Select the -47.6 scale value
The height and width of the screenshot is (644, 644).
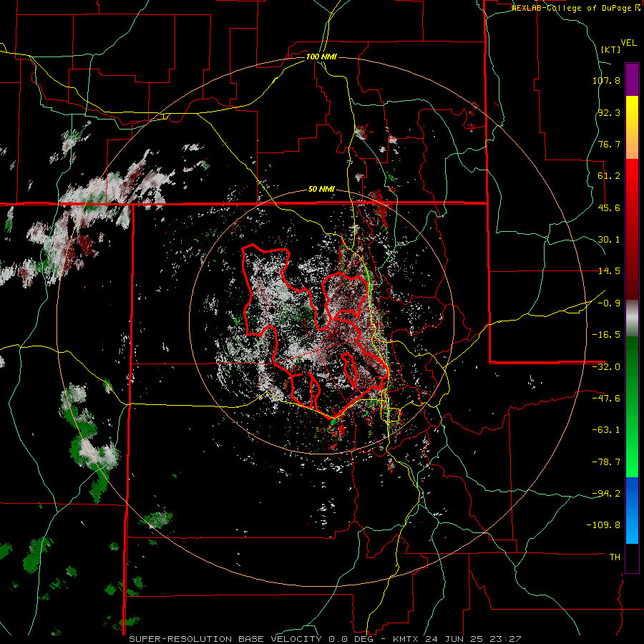(606, 399)
